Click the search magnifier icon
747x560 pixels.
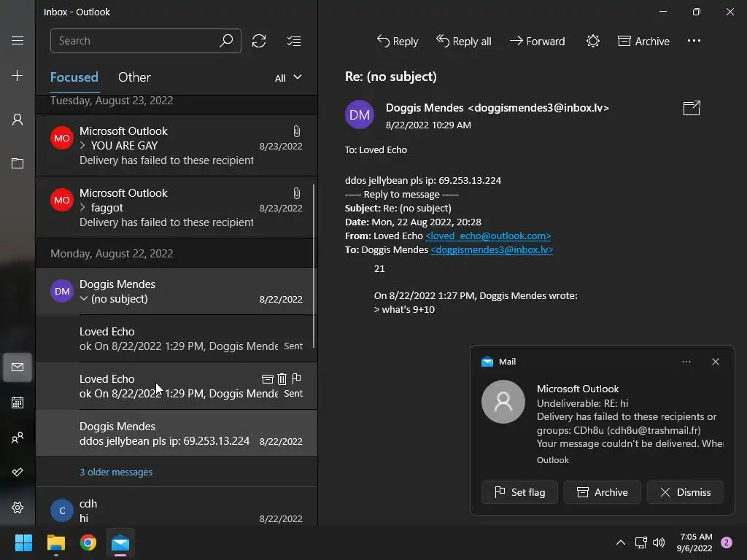coord(226,41)
